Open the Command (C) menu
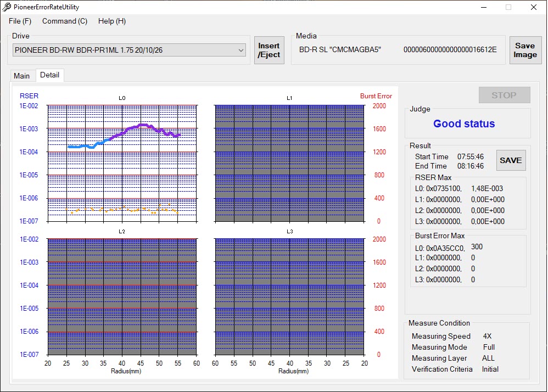Screen dimensions: 548x392 pos(65,21)
